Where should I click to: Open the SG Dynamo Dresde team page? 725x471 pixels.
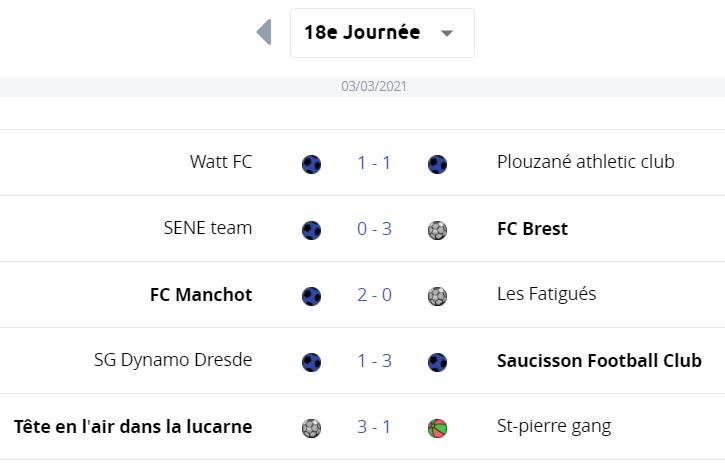coord(173,360)
